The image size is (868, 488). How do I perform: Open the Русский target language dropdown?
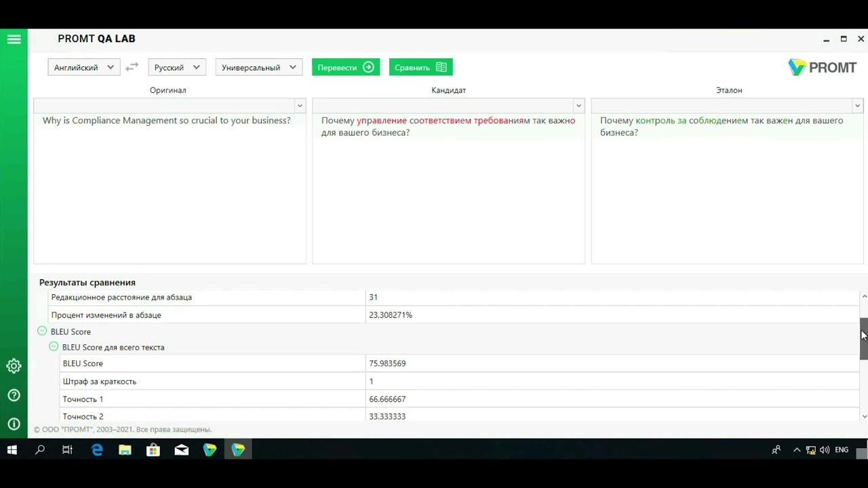(177, 67)
